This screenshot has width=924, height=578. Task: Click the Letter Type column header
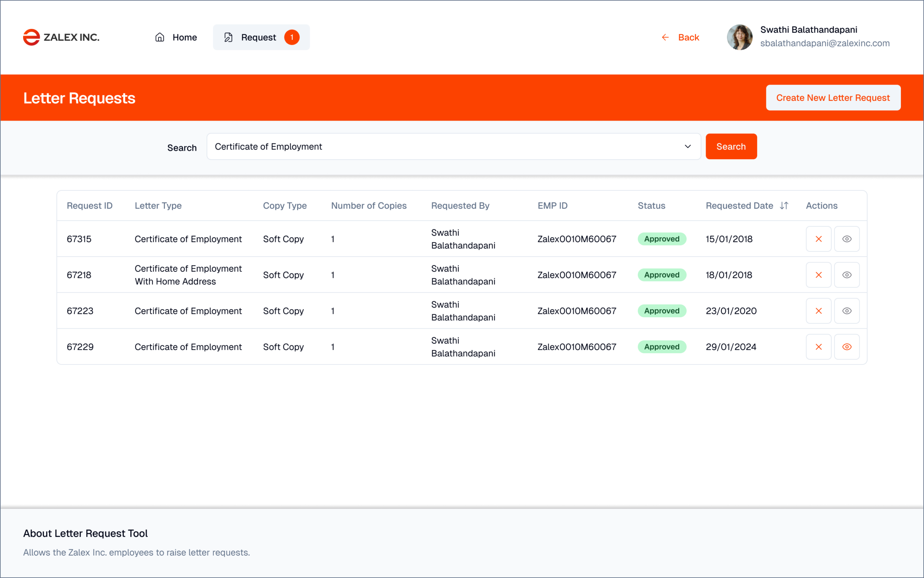(158, 206)
